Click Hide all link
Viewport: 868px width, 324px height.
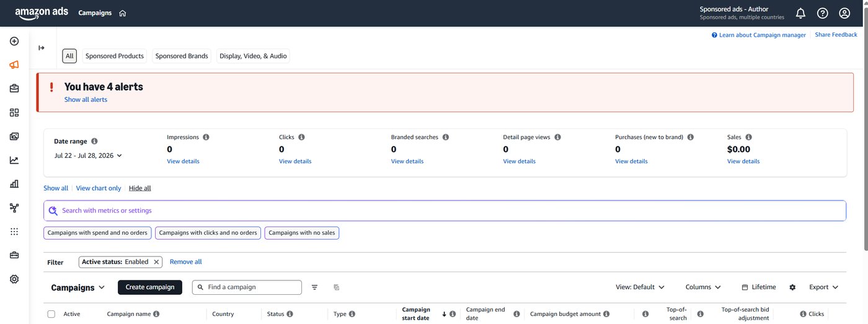[139, 188]
